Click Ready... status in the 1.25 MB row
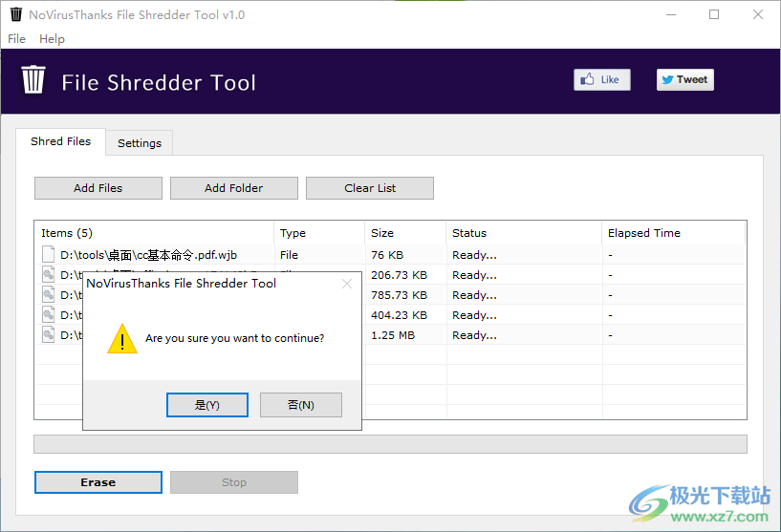This screenshot has height=532, width=781. tap(474, 335)
